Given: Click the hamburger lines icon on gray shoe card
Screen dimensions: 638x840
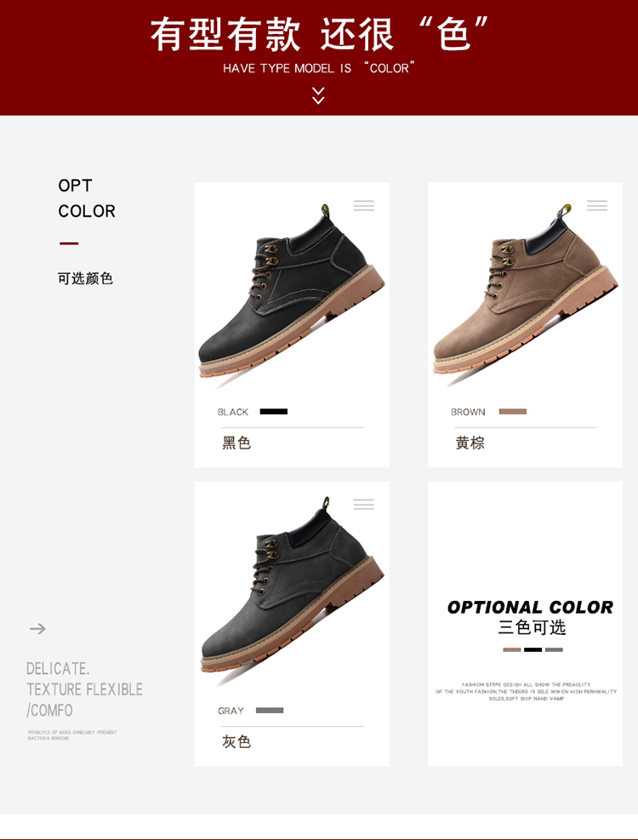Looking at the screenshot, I should [x=364, y=504].
